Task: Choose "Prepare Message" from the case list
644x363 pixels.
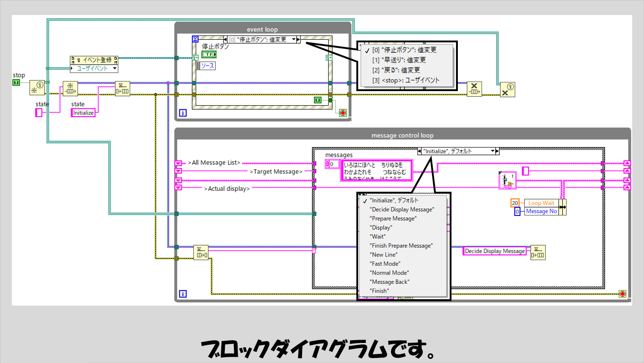Action: [393, 218]
